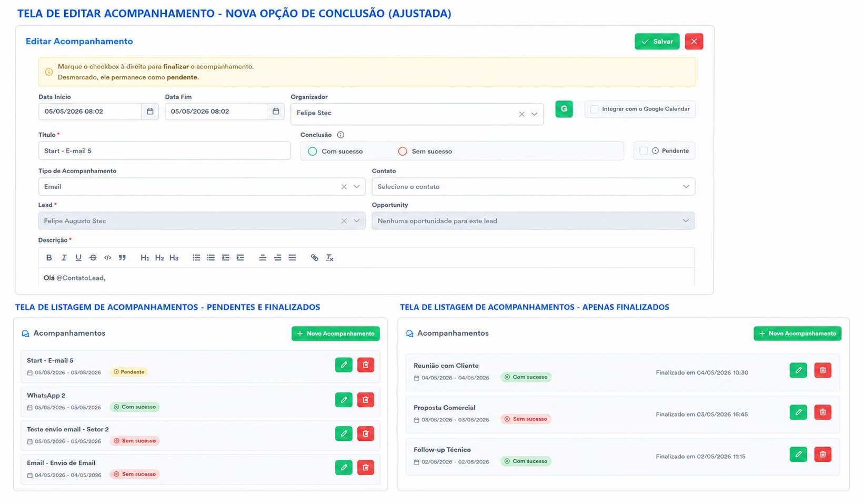Edit the Reunião com Cliente follow-up

(x=798, y=370)
